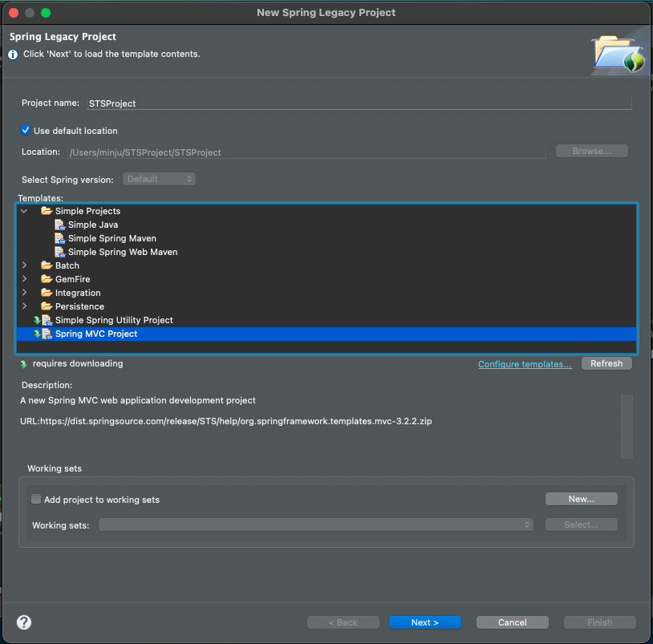Click the Location path field
Viewport: 653px width, 644px height.
click(x=306, y=152)
